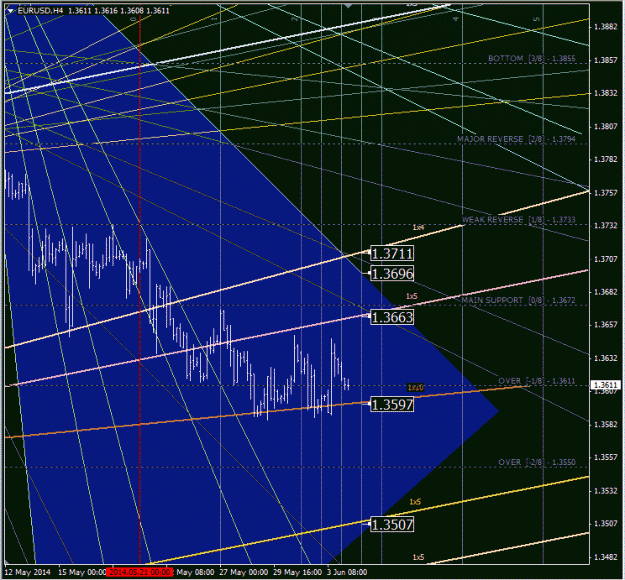
Task: Click the OVER [-2/8] - 1.3550 label
Action: point(537,462)
